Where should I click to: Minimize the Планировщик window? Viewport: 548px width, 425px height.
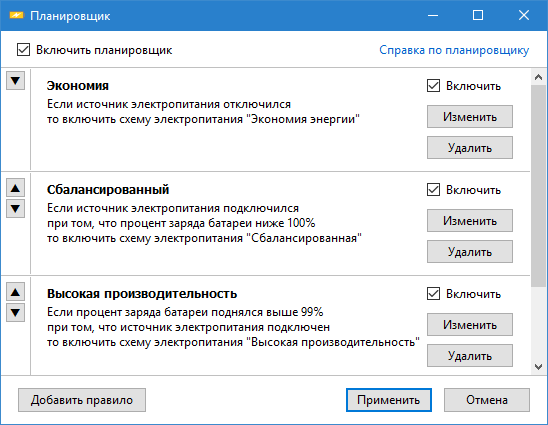(433, 15)
